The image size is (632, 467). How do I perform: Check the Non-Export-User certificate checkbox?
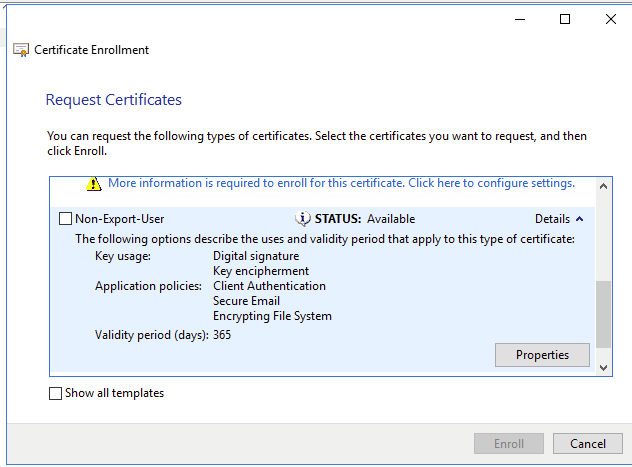tap(66, 219)
